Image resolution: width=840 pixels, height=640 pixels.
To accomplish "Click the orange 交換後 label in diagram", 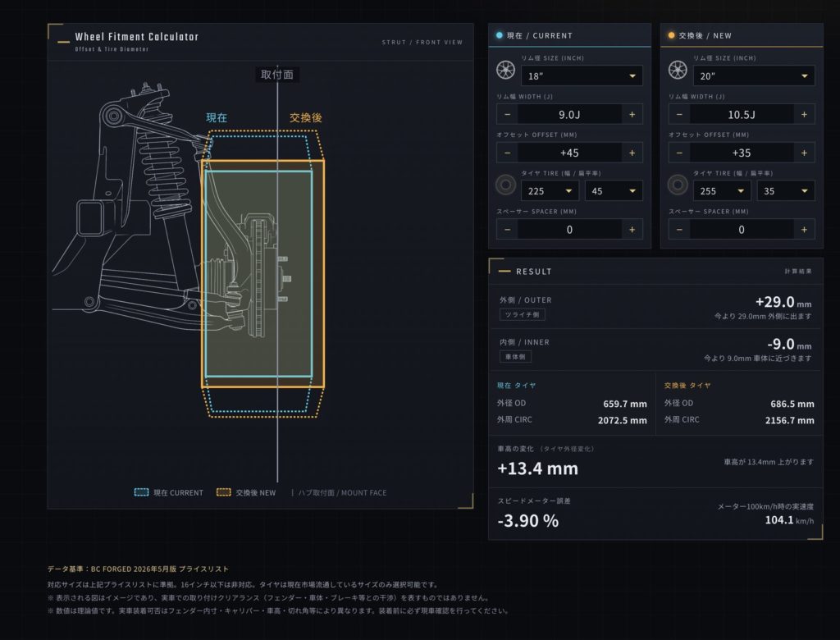I will click(305, 117).
